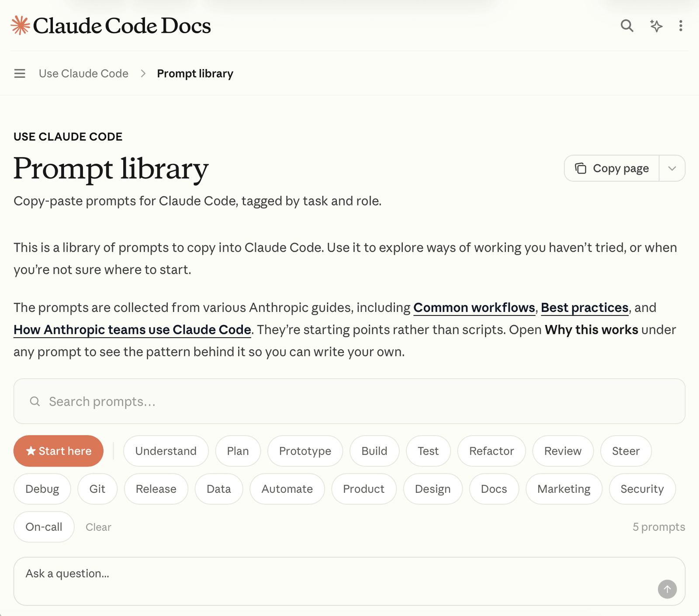Image resolution: width=699 pixels, height=616 pixels.
Task: Click the Copy page button
Action: coord(612,168)
